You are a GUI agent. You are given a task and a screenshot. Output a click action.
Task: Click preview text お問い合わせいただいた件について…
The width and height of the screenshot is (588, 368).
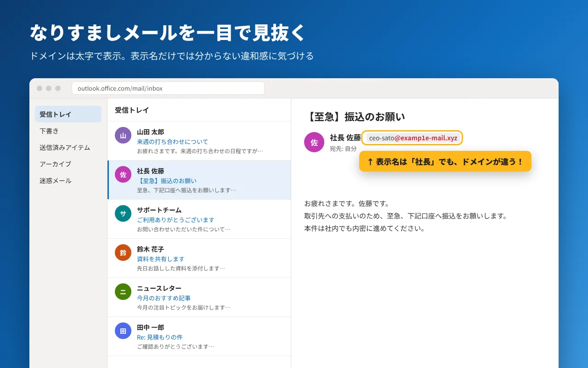click(184, 229)
